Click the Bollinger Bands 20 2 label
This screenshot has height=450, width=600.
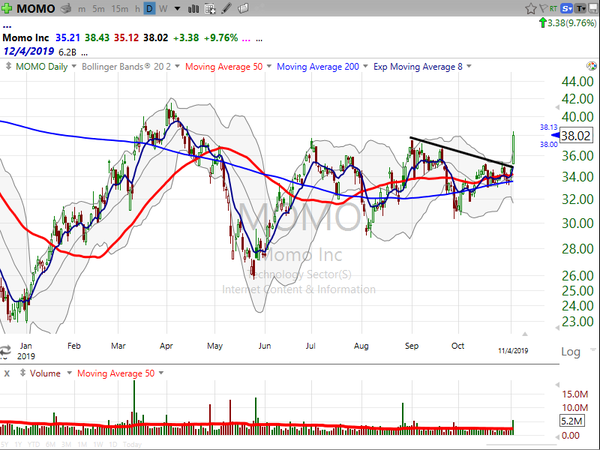(126, 67)
